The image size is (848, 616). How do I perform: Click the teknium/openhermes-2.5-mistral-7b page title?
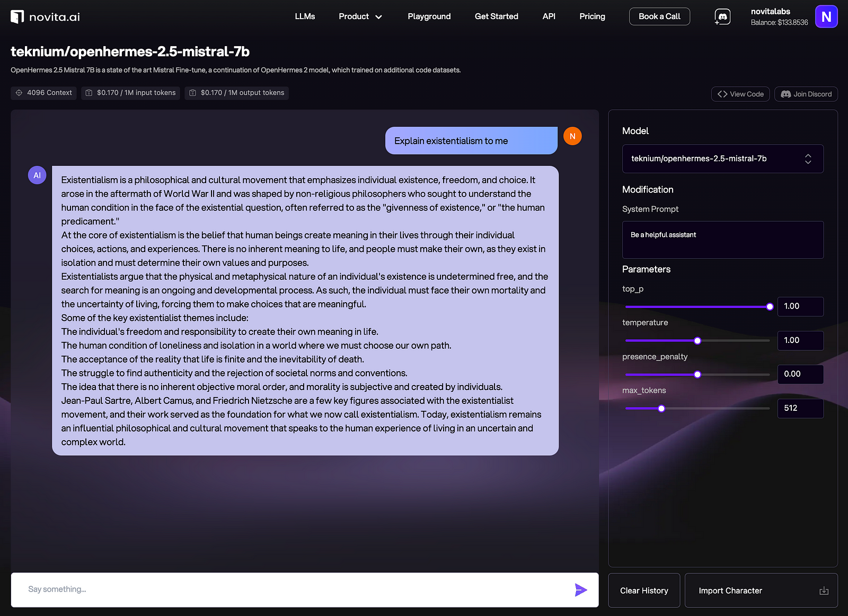tap(130, 51)
